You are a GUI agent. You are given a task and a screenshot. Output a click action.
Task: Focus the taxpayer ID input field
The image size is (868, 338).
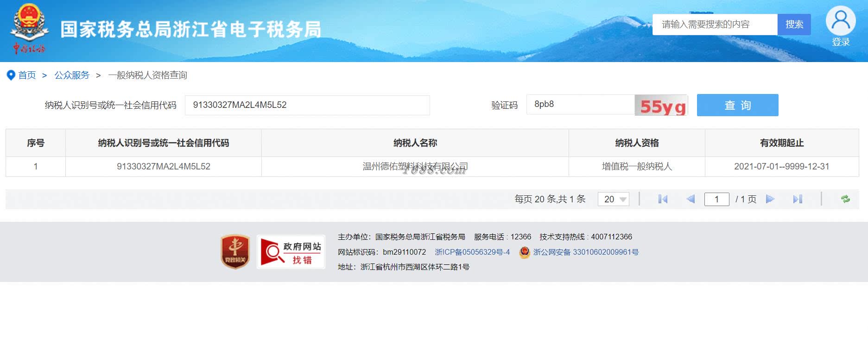pos(307,105)
